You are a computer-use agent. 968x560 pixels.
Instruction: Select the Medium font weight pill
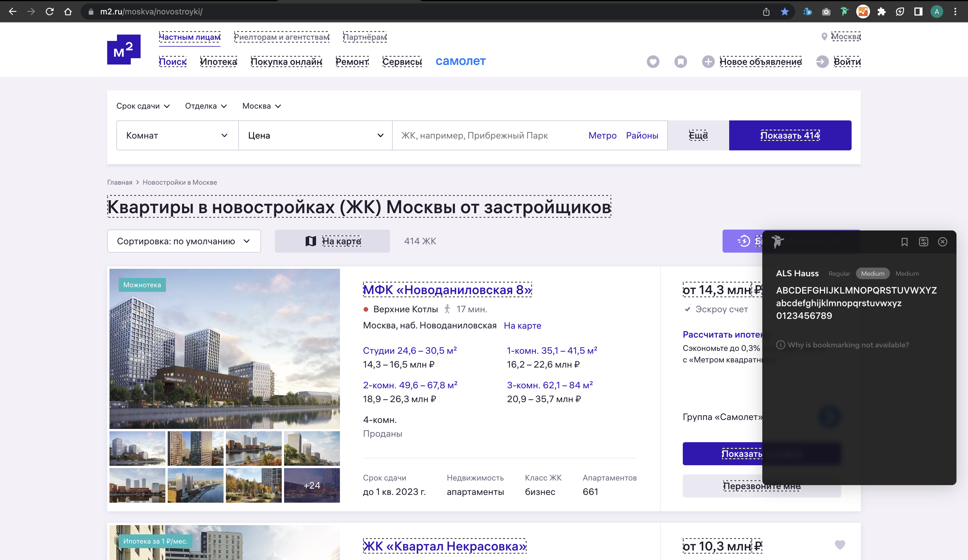pos(872,273)
